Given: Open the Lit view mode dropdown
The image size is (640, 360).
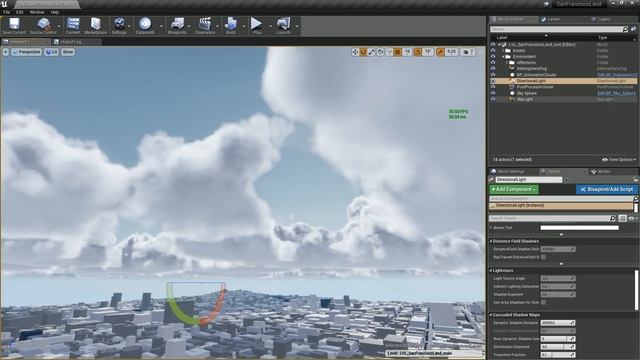Looking at the screenshot, I should pos(51,52).
